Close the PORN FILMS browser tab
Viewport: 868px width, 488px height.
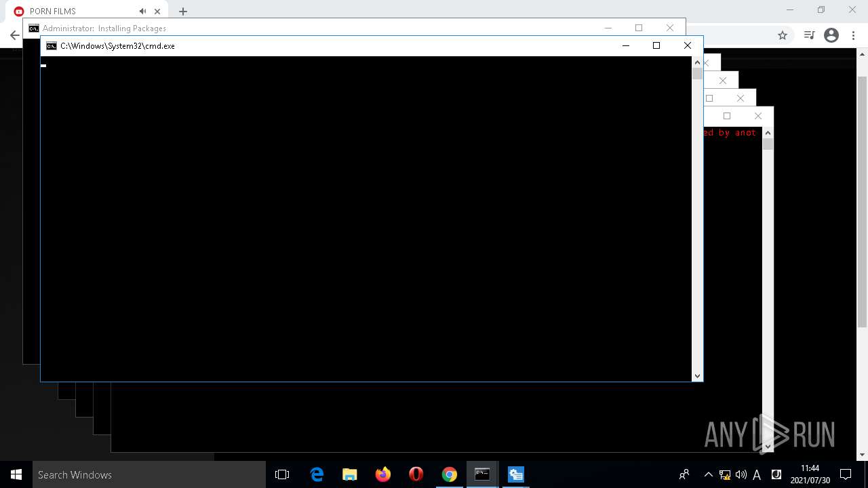[x=157, y=12]
